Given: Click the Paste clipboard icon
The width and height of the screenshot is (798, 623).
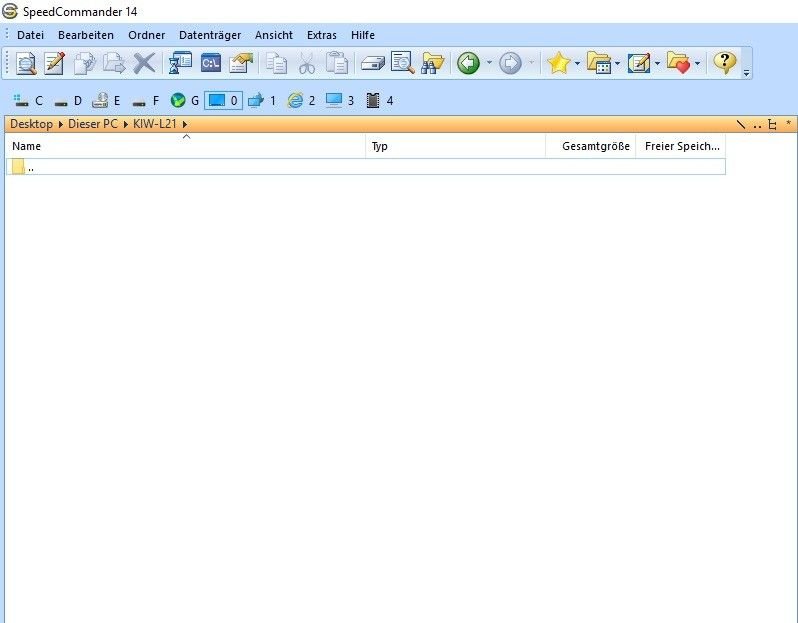Looking at the screenshot, I should [336, 64].
